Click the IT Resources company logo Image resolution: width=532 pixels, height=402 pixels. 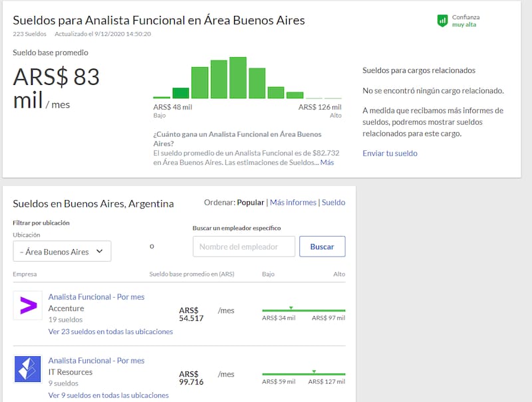pos(28,369)
